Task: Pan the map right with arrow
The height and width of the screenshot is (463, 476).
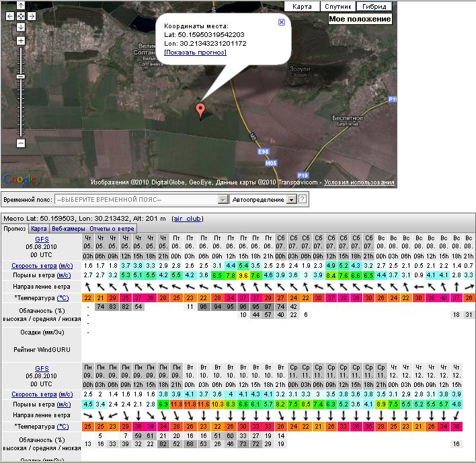Action: [32, 15]
